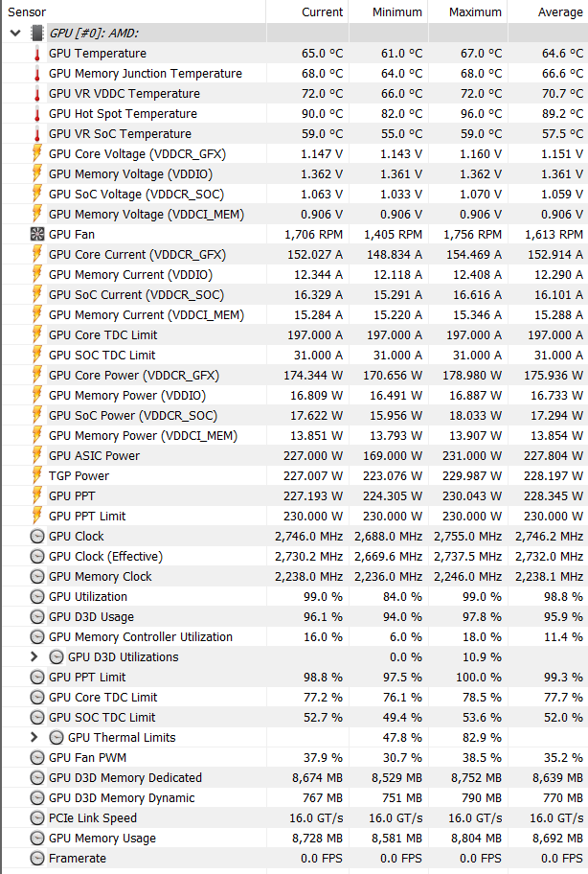Click clock icon of GPU Clock (Effective)
Viewport: 588px width, 874px height.
(36, 556)
